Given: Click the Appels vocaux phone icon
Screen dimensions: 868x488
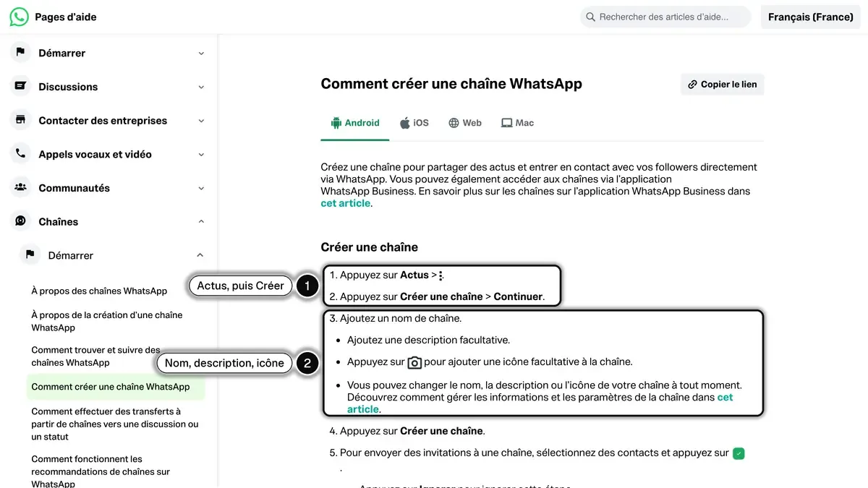Looking at the screenshot, I should (x=20, y=153).
